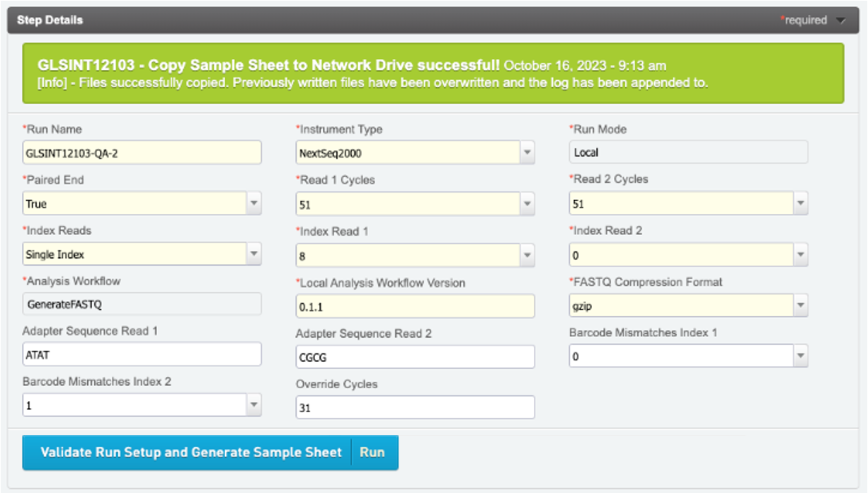Click Adapter Sequence Read 1 field
Image resolution: width=868 pixels, height=493 pixels.
[142, 355]
